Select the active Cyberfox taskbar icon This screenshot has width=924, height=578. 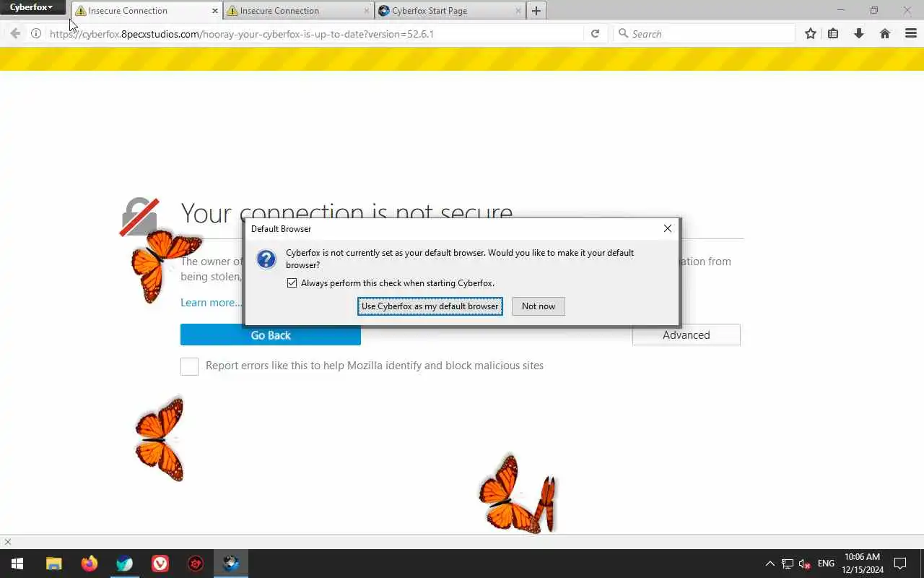231,564
